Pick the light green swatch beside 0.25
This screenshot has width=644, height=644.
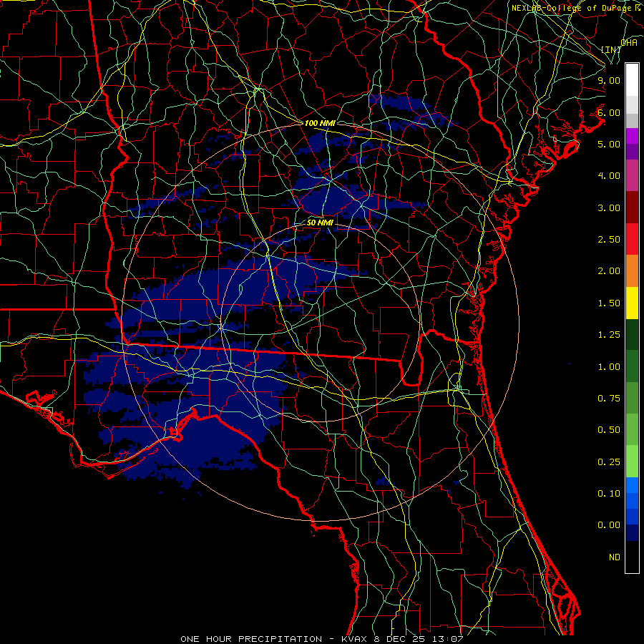click(632, 462)
